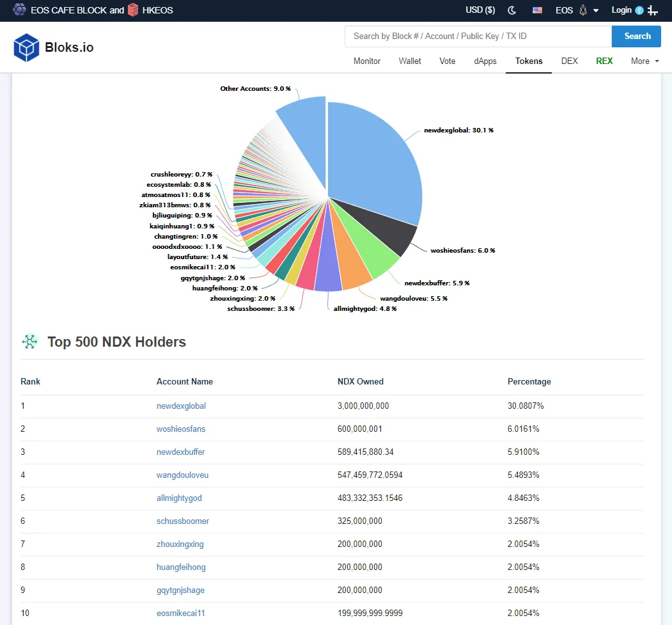Image resolution: width=672 pixels, height=625 pixels.
Task: Open the DEX page
Action: (x=569, y=61)
